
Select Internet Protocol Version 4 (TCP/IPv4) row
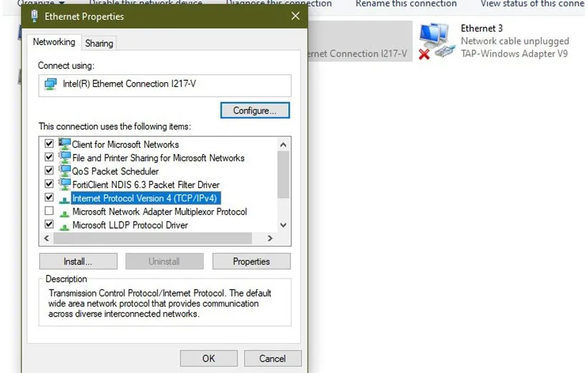pyautogui.click(x=146, y=198)
